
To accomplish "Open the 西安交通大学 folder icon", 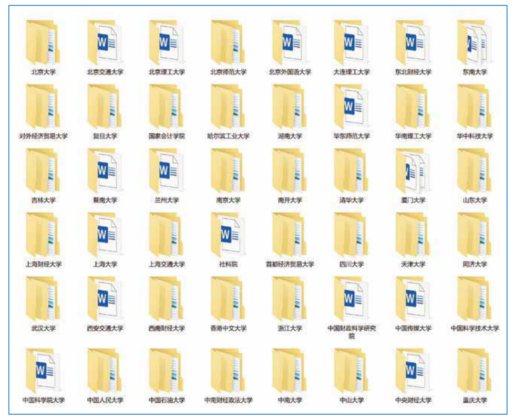I will [105, 299].
